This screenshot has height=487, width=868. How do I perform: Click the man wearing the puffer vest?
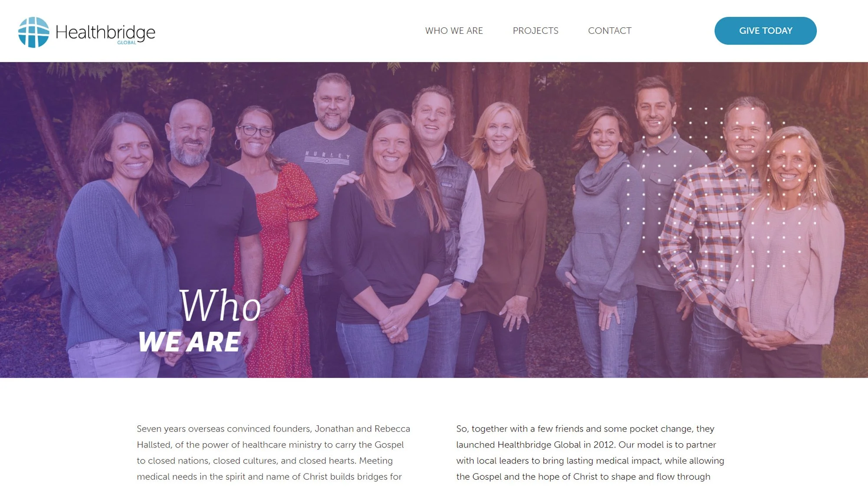pos(447,226)
